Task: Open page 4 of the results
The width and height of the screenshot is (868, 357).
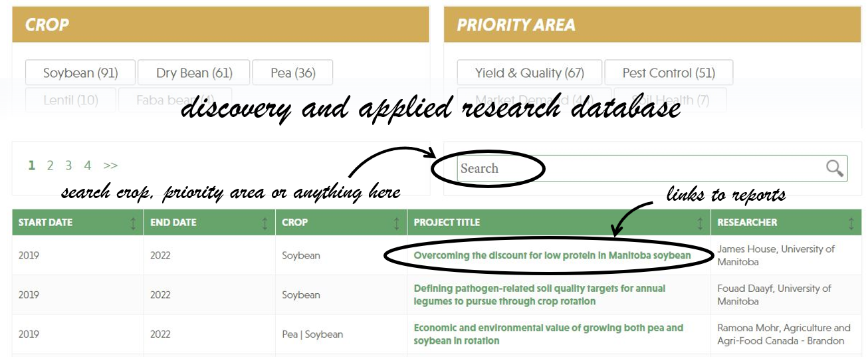Action: tap(88, 166)
